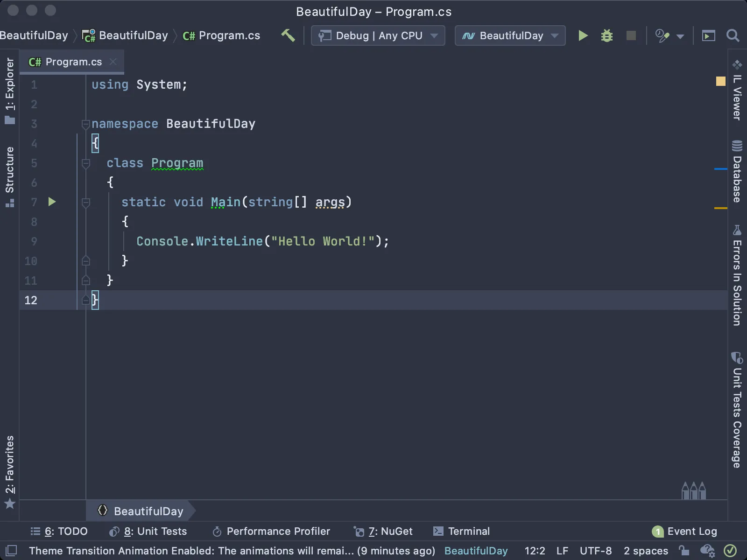Collapse the namespace BeautifulDay code fold
Image resolution: width=747 pixels, height=560 pixels.
tap(85, 124)
